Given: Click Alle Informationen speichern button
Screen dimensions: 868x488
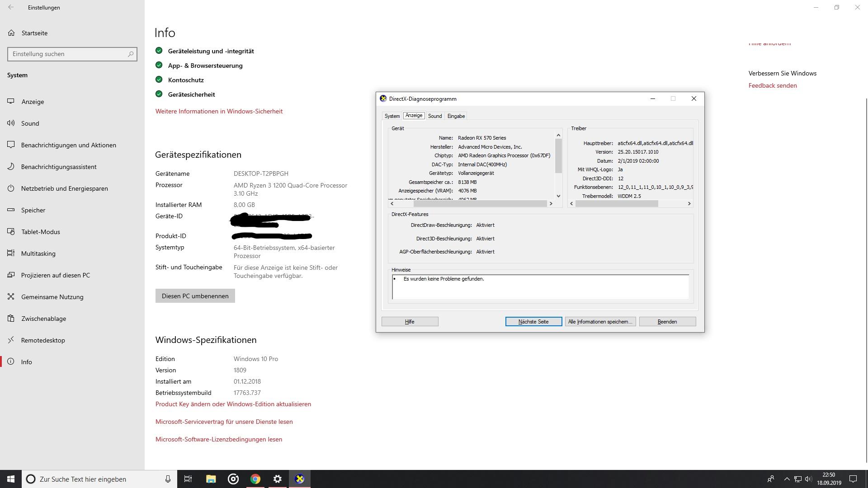Looking at the screenshot, I should tap(600, 322).
